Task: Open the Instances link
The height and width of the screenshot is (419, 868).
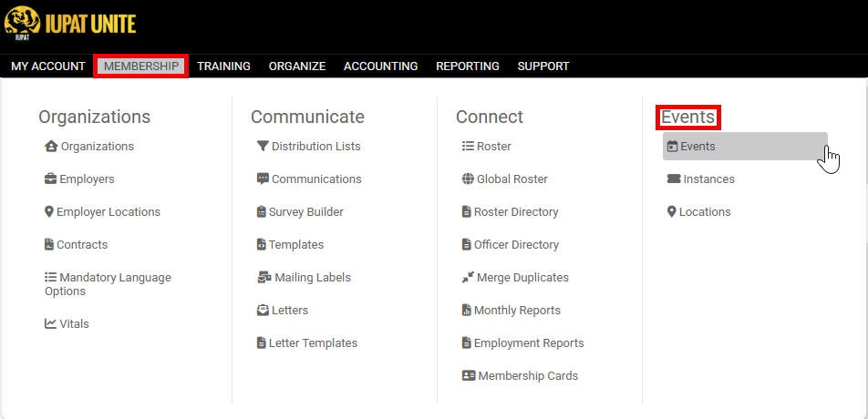Action: pyautogui.click(x=709, y=179)
